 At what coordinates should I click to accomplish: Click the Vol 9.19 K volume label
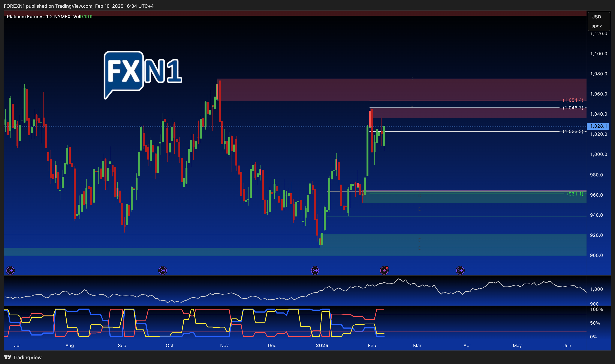83,16
